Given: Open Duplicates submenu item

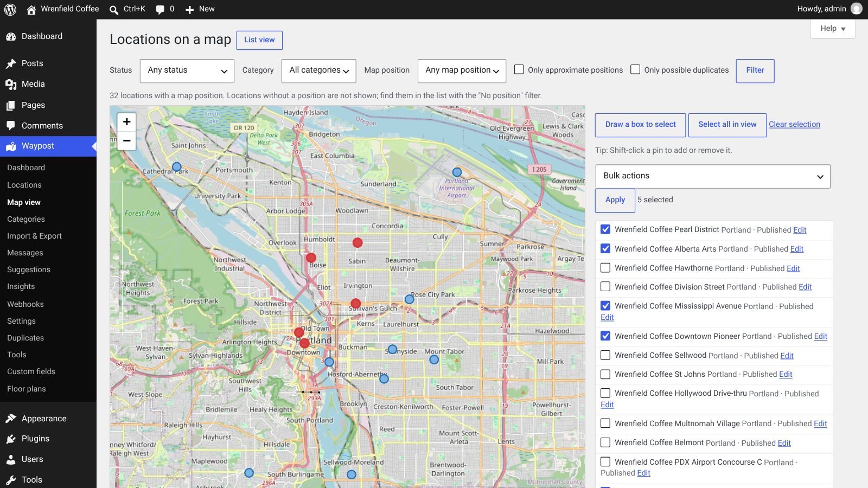Looking at the screenshot, I should tap(25, 338).
